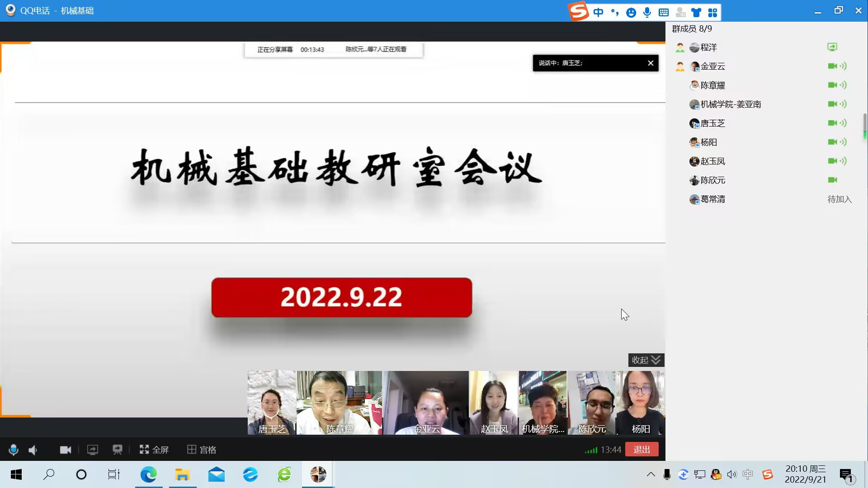
Task: Click camera icon next to 唐玉芝
Action: pyautogui.click(x=832, y=123)
